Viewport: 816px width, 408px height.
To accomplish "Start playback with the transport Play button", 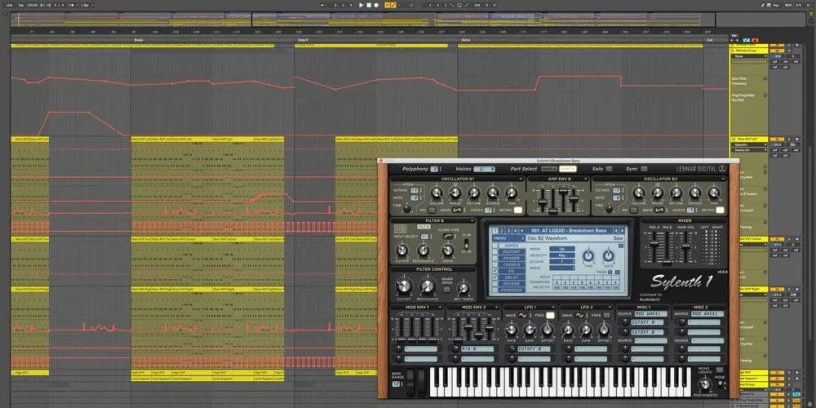I will coord(361,5).
